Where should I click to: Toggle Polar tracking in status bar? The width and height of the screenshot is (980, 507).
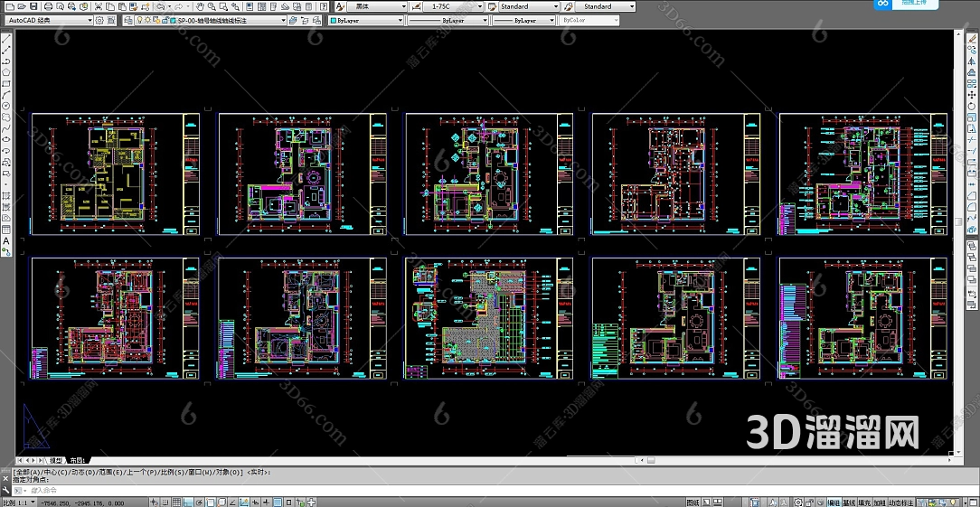pyautogui.click(x=200, y=502)
